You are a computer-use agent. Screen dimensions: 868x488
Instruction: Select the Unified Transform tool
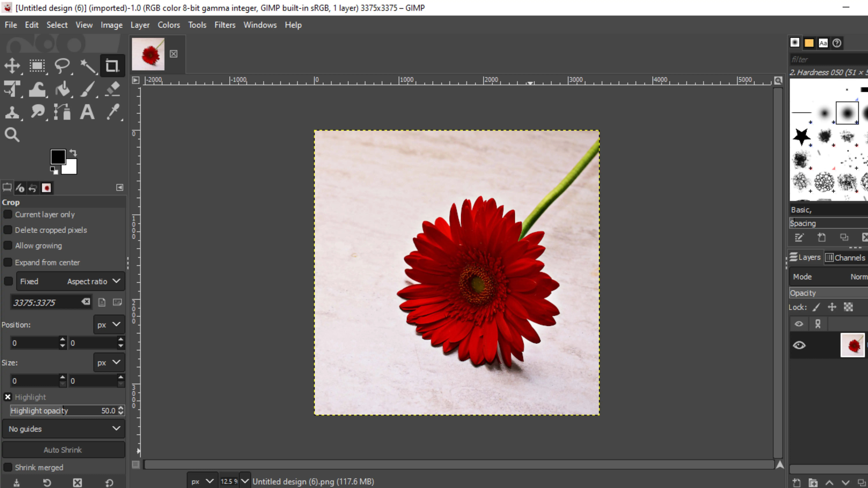pyautogui.click(x=12, y=89)
